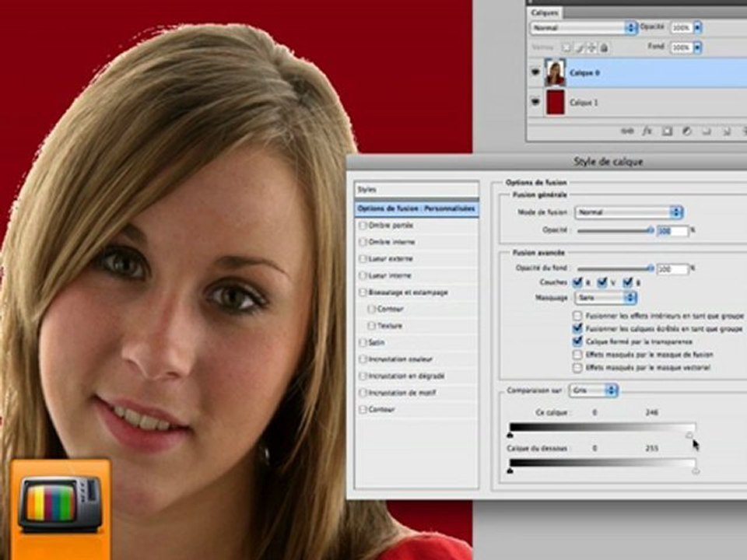Disable Fusionner les calques écrêtés en tant que groupe
The image size is (747, 560).
(577, 328)
